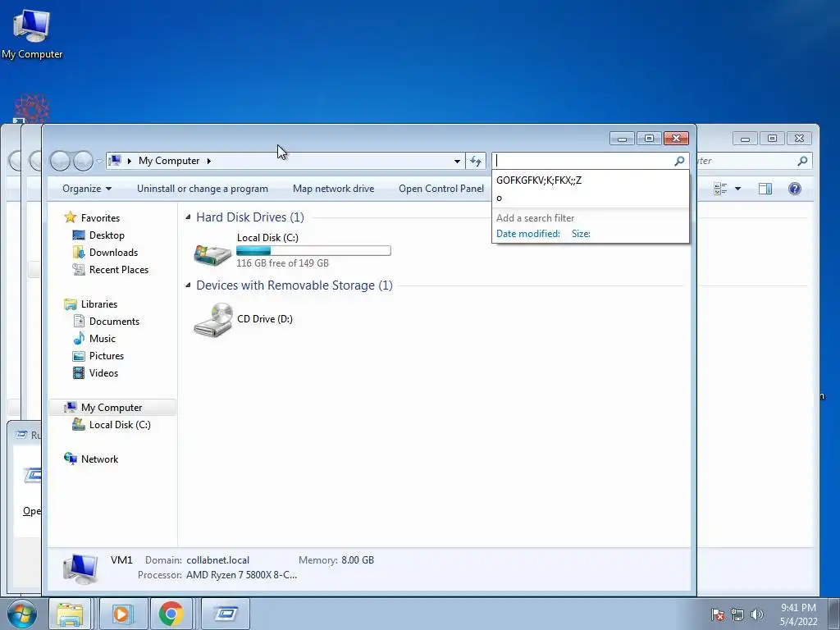840x630 pixels.
Task: Select the Local Disk (C:) drive icon
Action: point(212,254)
